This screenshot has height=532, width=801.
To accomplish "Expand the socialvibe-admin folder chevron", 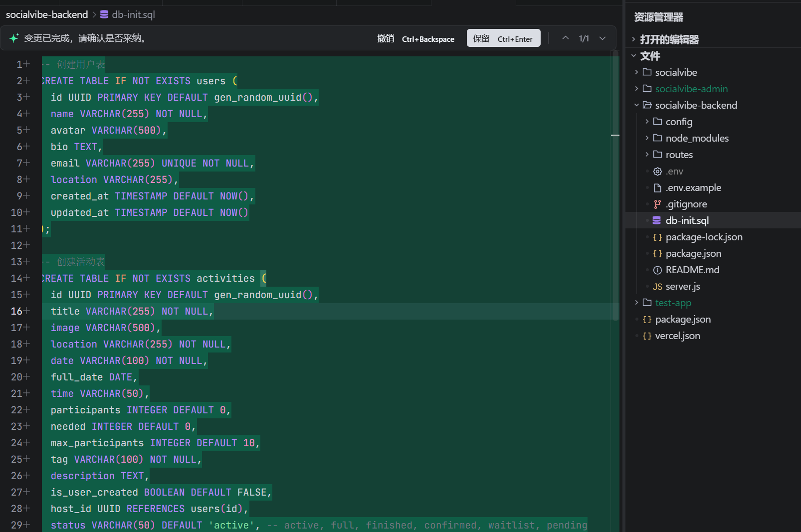I will click(636, 89).
